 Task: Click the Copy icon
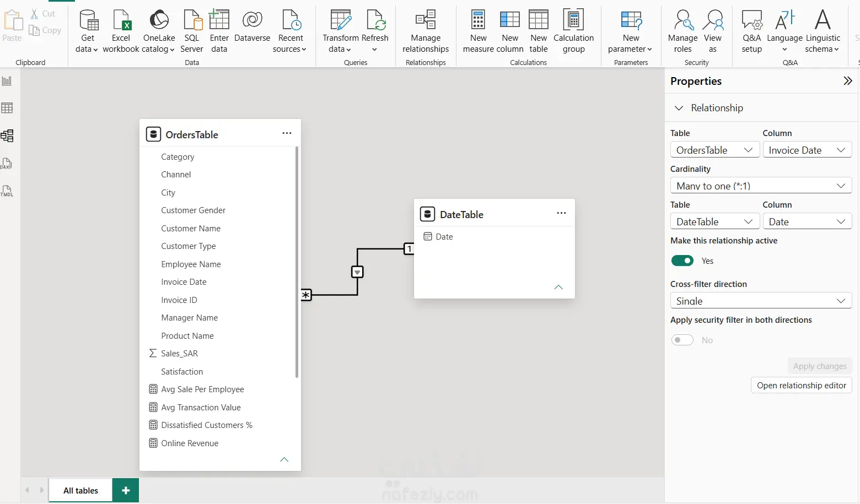(34, 30)
